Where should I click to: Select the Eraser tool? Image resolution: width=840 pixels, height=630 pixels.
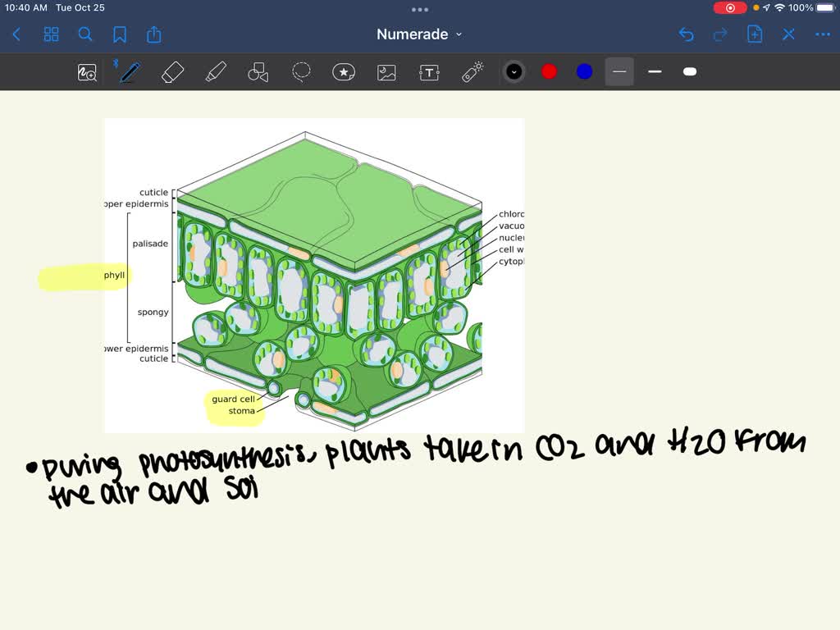click(172, 71)
